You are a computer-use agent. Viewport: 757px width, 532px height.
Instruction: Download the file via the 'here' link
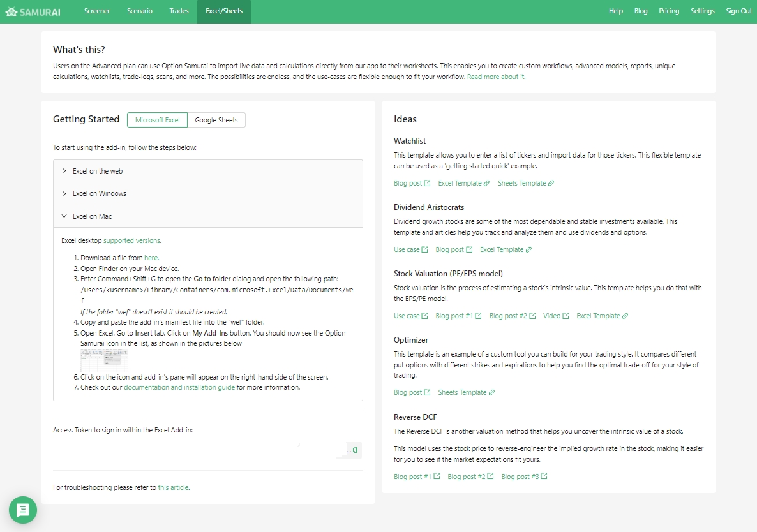[151, 258]
